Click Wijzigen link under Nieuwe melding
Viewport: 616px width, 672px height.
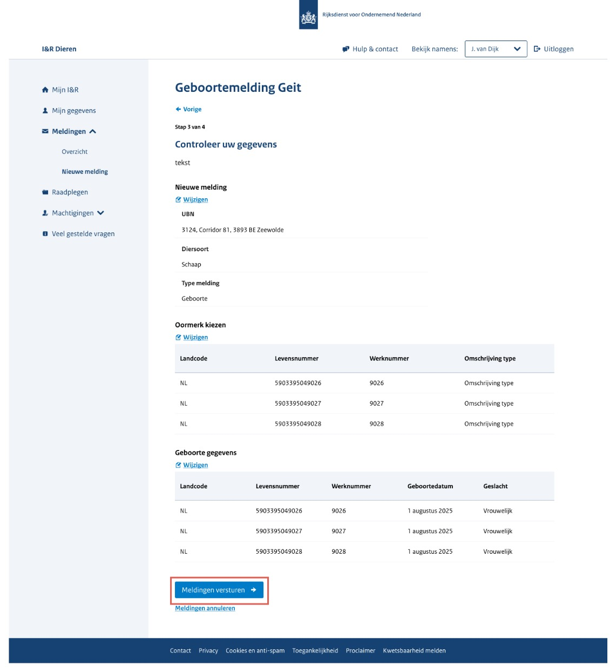pos(195,200)
